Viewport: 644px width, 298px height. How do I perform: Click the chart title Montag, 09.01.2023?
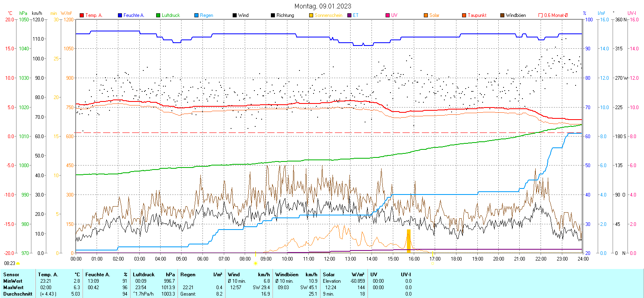pos(322,6)
